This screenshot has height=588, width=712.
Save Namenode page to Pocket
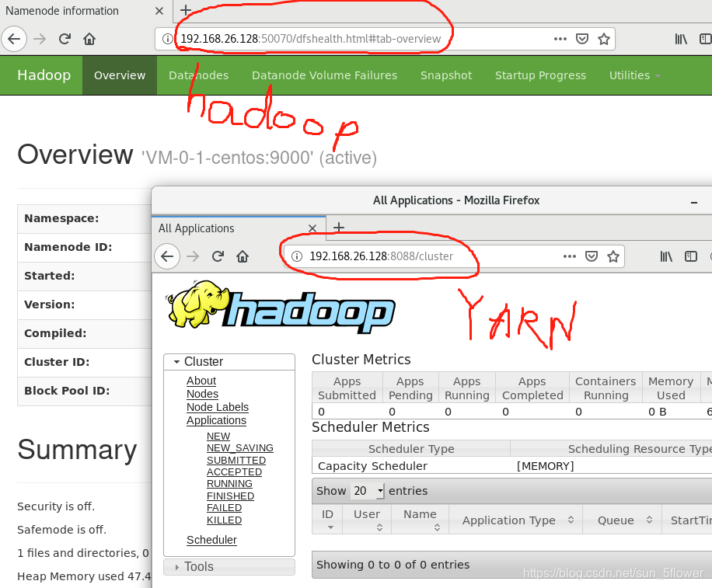[582, 39]
